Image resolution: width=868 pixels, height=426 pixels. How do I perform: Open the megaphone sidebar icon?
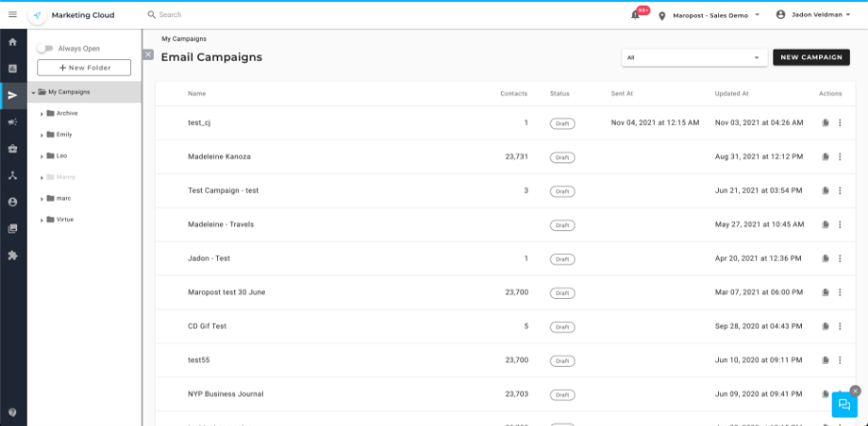click(12, 122)
